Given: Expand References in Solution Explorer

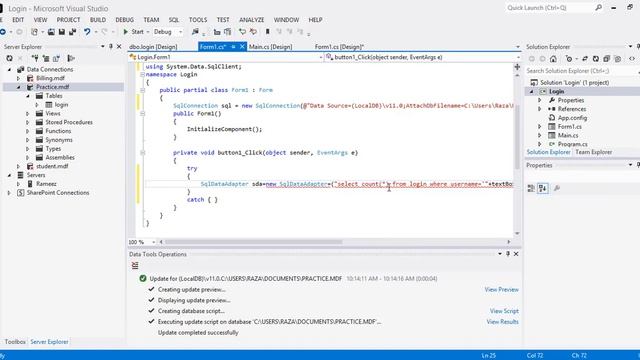Looking at the screenshot, I should point(540,109).
